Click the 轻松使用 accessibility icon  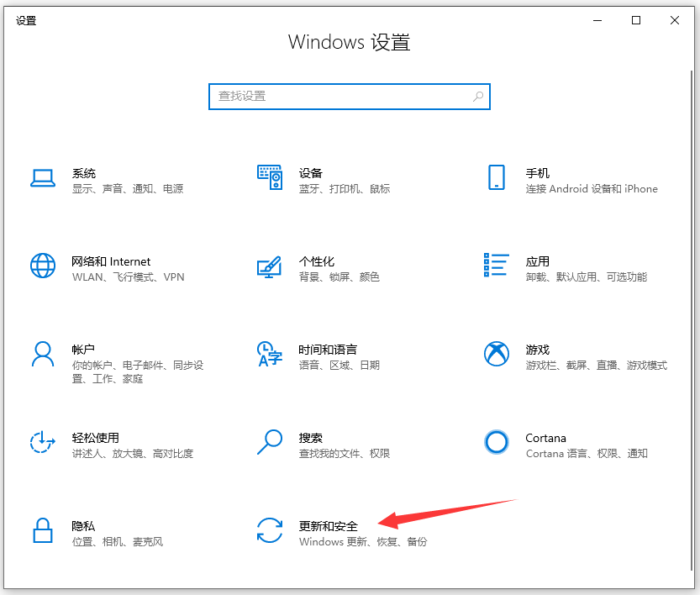42,442
